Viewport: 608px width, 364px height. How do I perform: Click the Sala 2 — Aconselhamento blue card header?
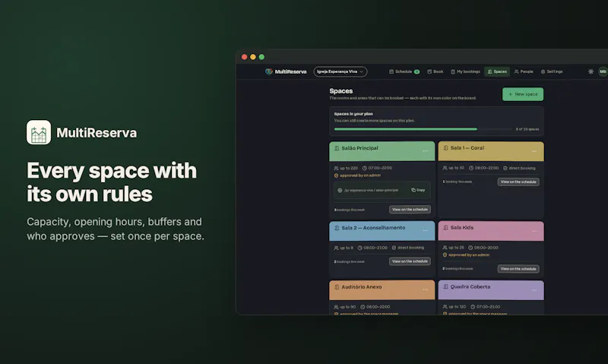382,231
